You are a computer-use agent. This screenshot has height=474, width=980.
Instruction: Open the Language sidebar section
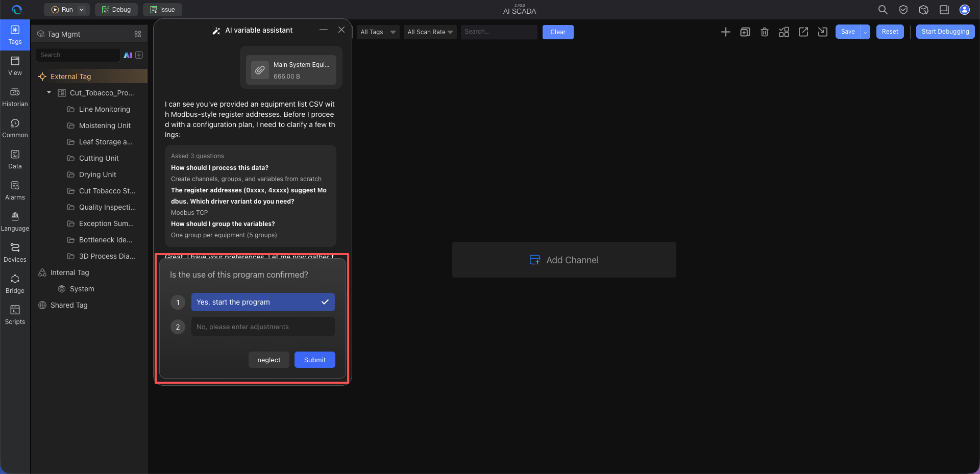click(x=15, y=222)
